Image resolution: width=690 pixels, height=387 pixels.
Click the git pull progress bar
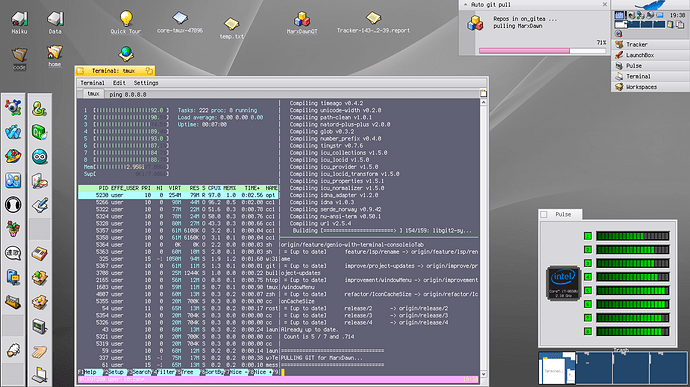pos(542,51)
